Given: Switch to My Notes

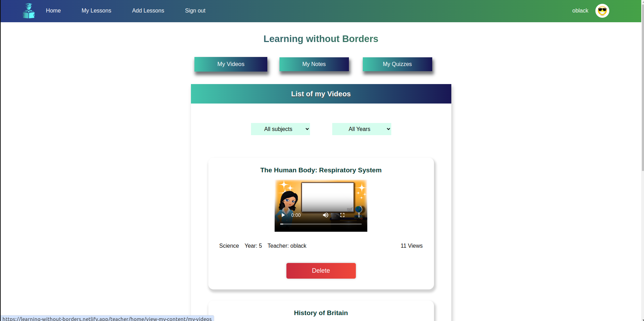Looking at the screenshot, I should (x=314, y=64).
